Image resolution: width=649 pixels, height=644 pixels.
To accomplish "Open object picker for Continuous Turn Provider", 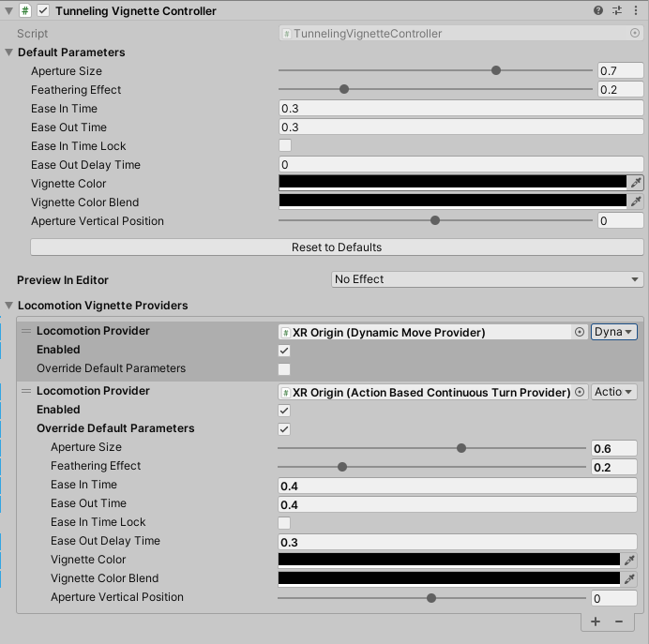I will (x=581, y=392).
